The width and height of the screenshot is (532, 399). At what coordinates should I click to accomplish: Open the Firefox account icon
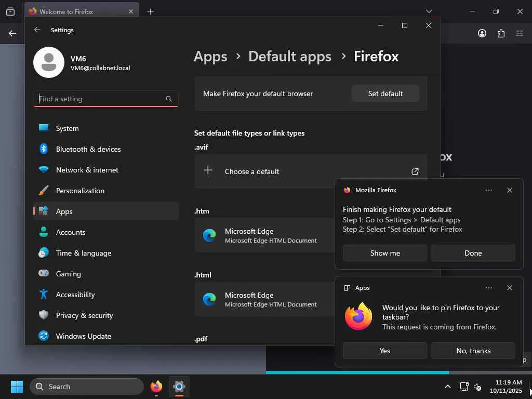[x=482, y=33]
